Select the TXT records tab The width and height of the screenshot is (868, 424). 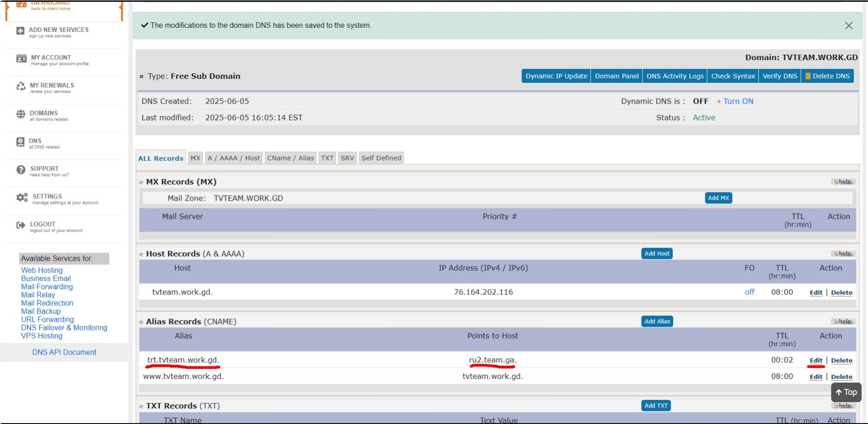click(327, 158)
